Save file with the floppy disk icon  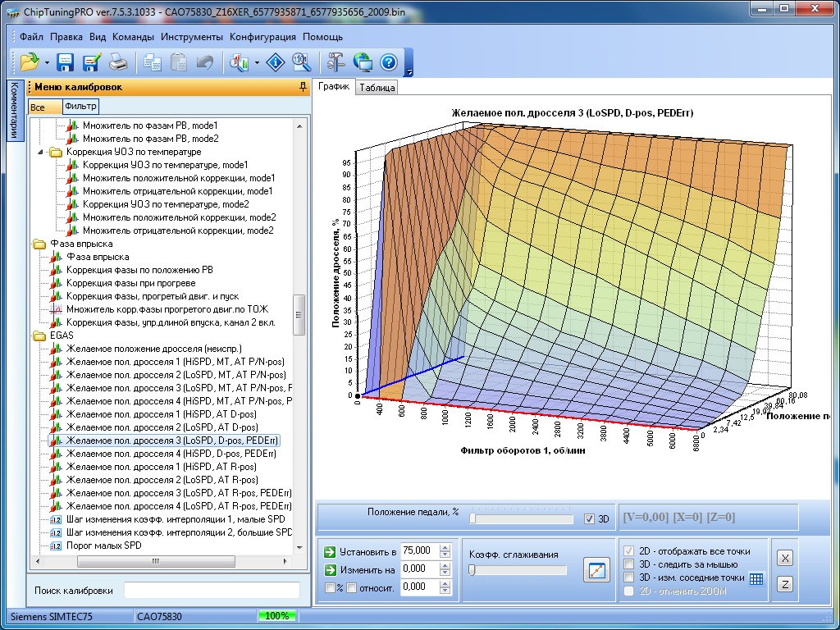click(x=66, y=62)
